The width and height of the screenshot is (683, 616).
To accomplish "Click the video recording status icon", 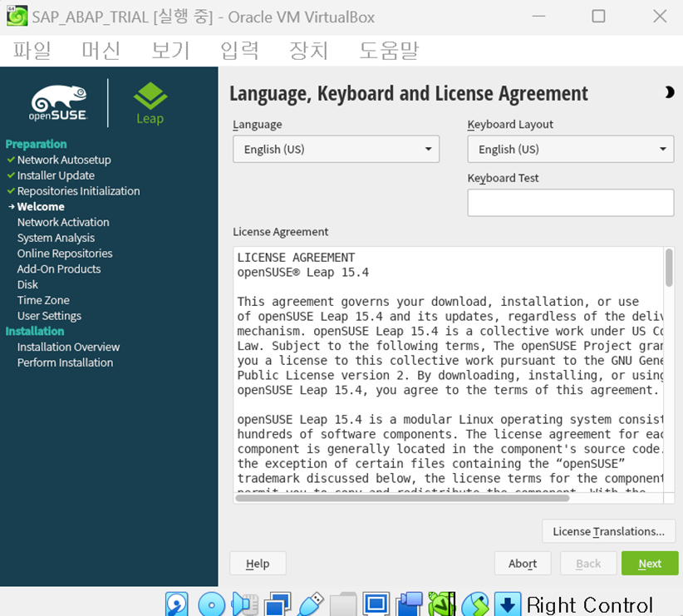I will (409, 604).
